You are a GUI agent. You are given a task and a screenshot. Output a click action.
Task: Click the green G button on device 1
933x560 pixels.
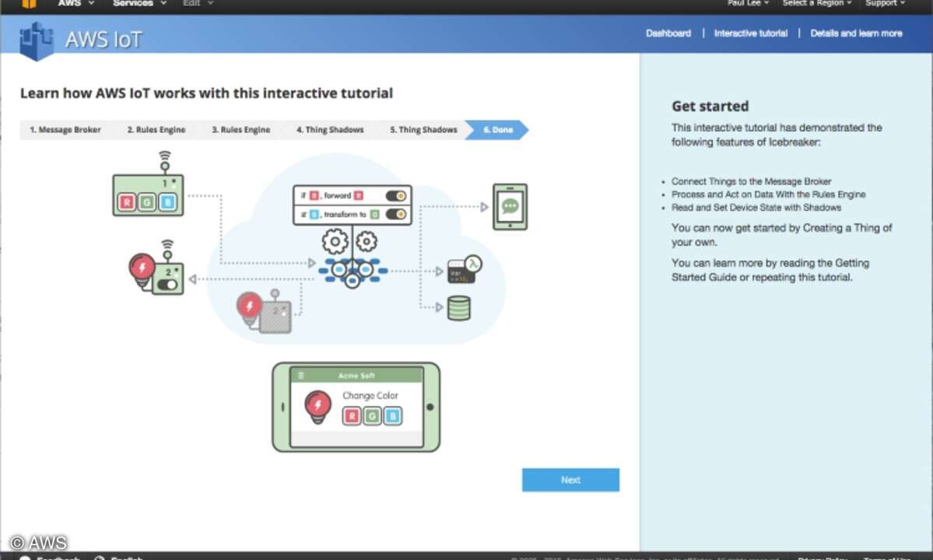[x=147, y=202]
